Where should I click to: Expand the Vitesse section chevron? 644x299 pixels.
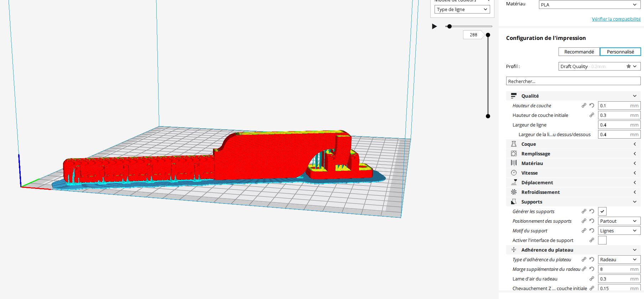click(x=635, y=173)
